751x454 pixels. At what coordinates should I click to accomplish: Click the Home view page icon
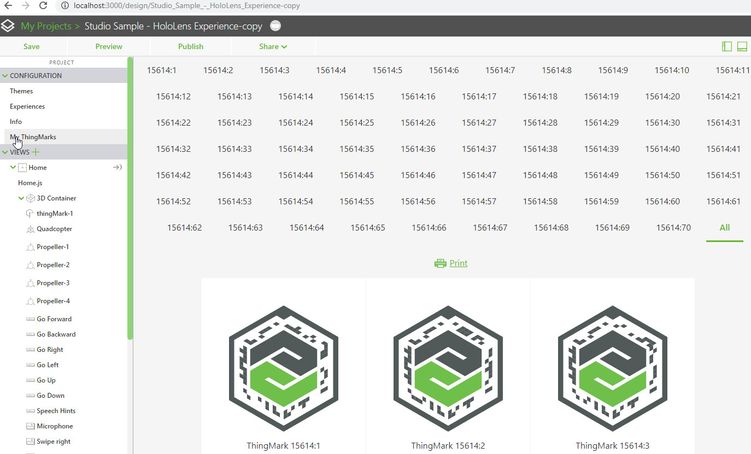(22, 168)
